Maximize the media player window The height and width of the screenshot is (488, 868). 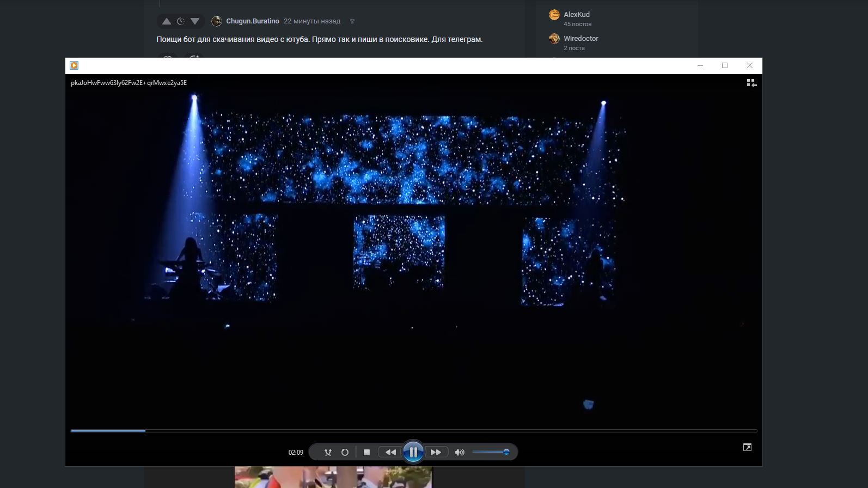coord(725,65)
